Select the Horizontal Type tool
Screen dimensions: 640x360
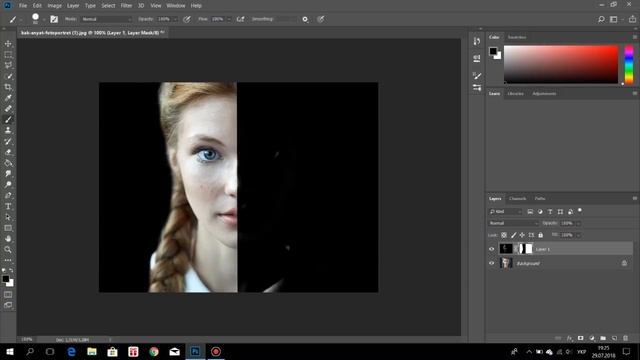point(8,206)
